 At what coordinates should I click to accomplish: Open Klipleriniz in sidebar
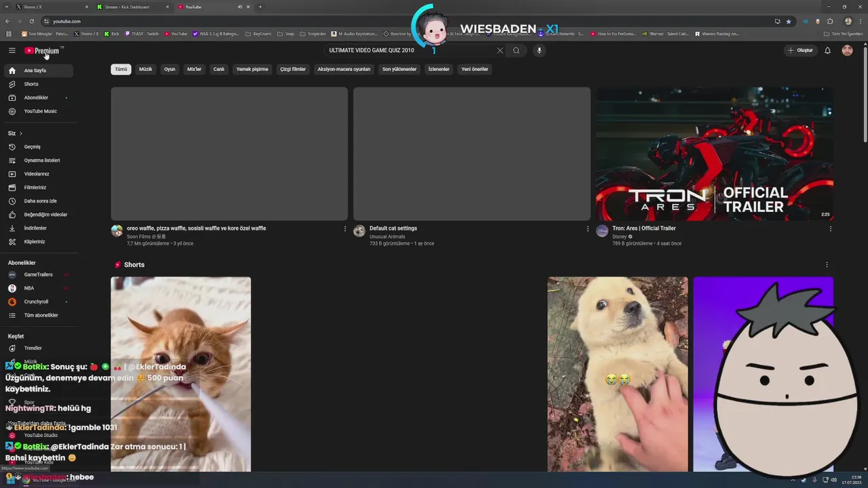pyautogui.click(x=39, y=242)
